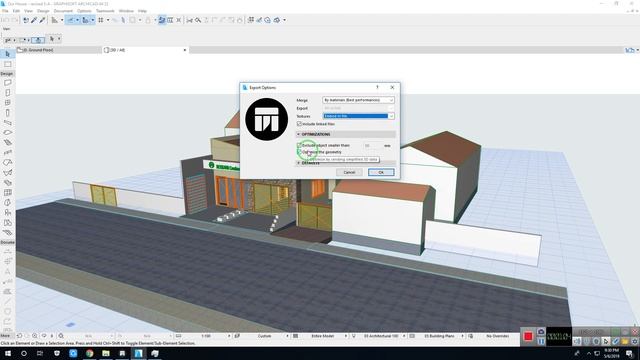The width and height of the screenshot is (640, 360).
Task: Toggle the Include linked files checkbox
Action: click(x=299, y=124)
